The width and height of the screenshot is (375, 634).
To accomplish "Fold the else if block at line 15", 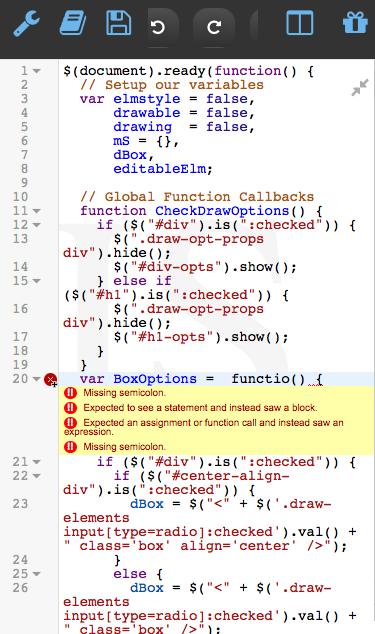I will (36, 281).
